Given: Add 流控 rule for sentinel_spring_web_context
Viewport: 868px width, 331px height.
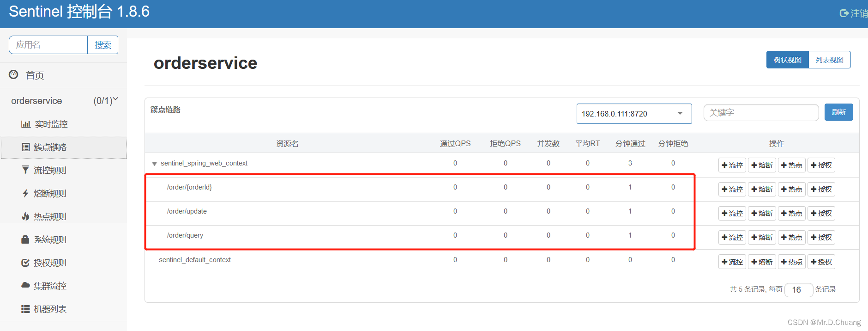Looking at the screenshot, I should click(x=732, y=165).
